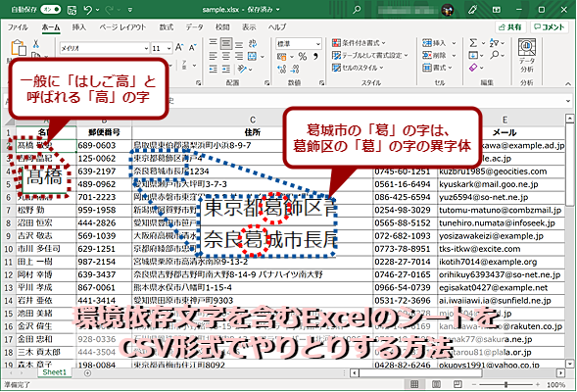Toggle the AutoSave switch
577x392 pixels.
tap(50, 10)
